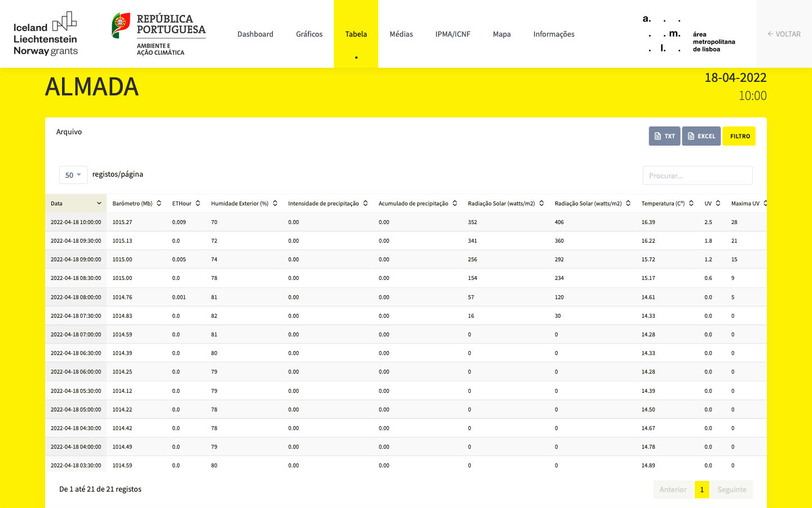This screenshot has width=812, height=508.
Task: Click the 18-04-2022 date heading
Action: [735, 78]
